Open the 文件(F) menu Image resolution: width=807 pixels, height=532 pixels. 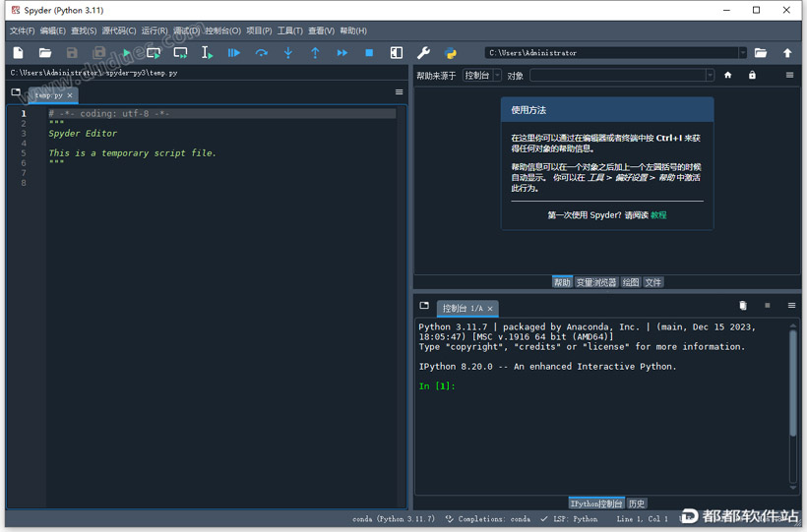(x=22, y=30)
